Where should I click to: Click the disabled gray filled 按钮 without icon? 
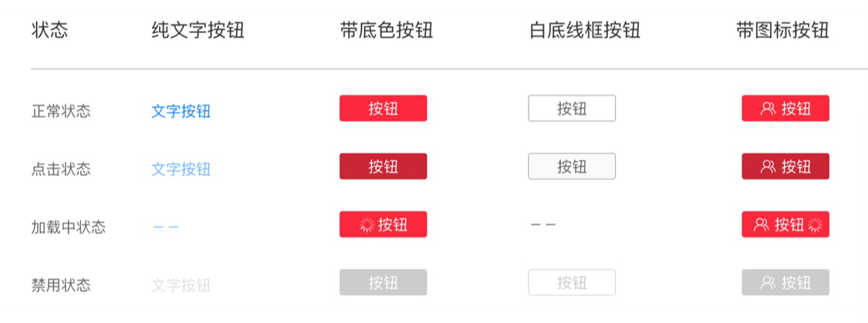point(383,282)
